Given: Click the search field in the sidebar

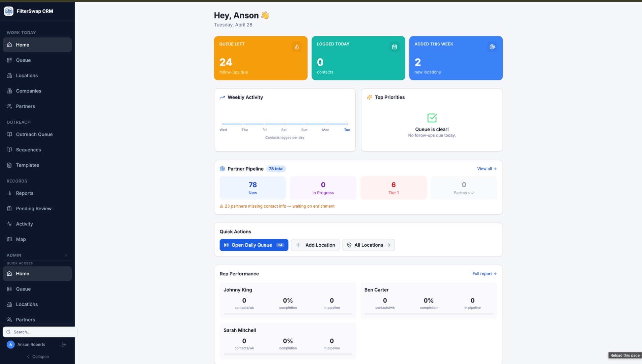Looking at the screenshot, I should click(39, 332).
